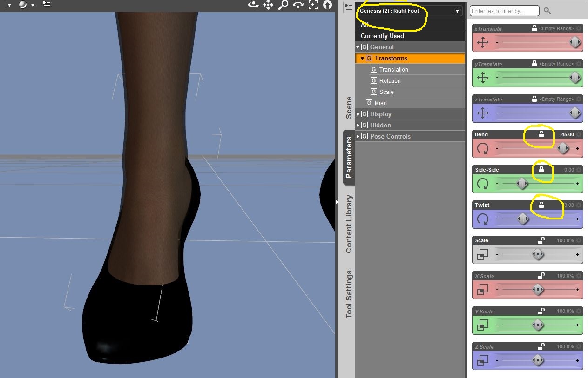Toggle the lock on Bend parameter
This screenshot has width=588, height=378.
(541, 134)
